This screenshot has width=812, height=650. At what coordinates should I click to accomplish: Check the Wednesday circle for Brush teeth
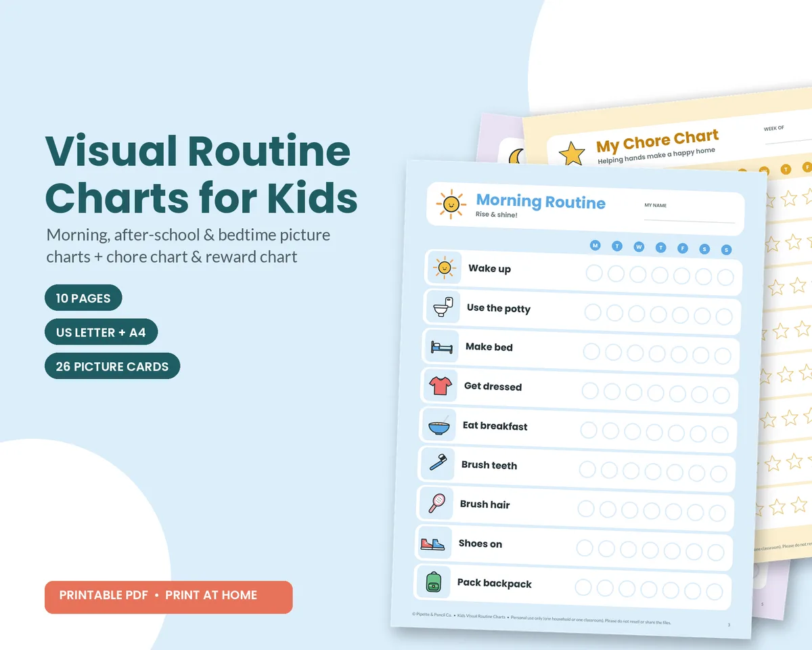(x=631, y=471)
